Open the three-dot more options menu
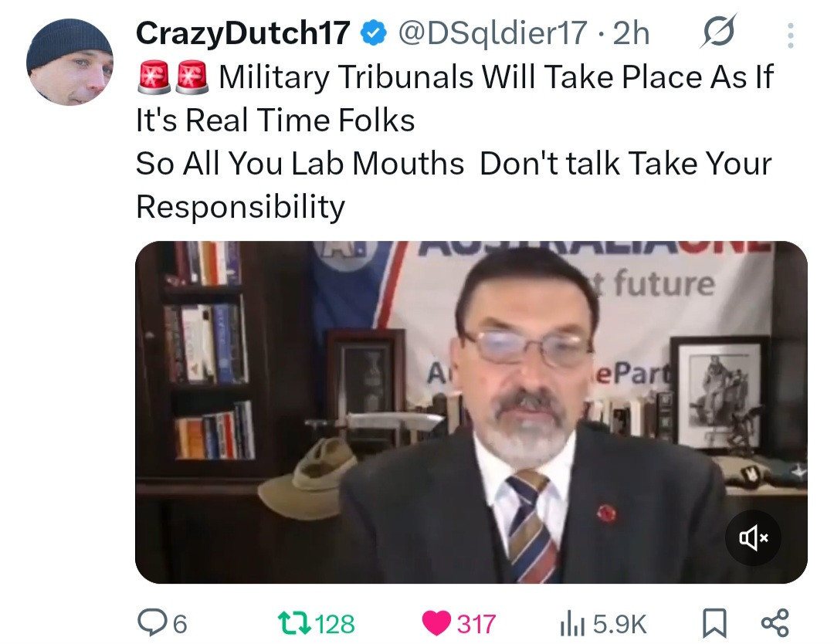Image resolution: width=834 pixels, height=644 pixels. point(791,36)
